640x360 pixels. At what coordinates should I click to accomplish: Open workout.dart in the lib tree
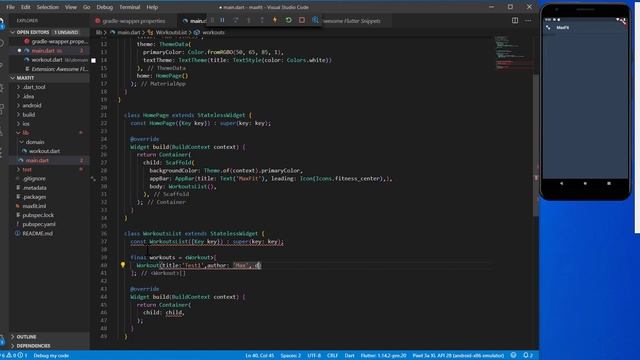click(44, 151)
